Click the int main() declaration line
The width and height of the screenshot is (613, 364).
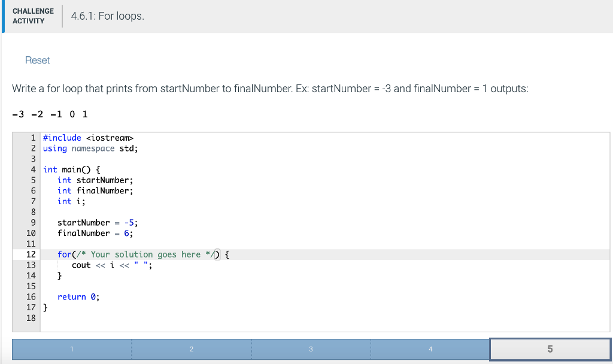click(71, 169)
